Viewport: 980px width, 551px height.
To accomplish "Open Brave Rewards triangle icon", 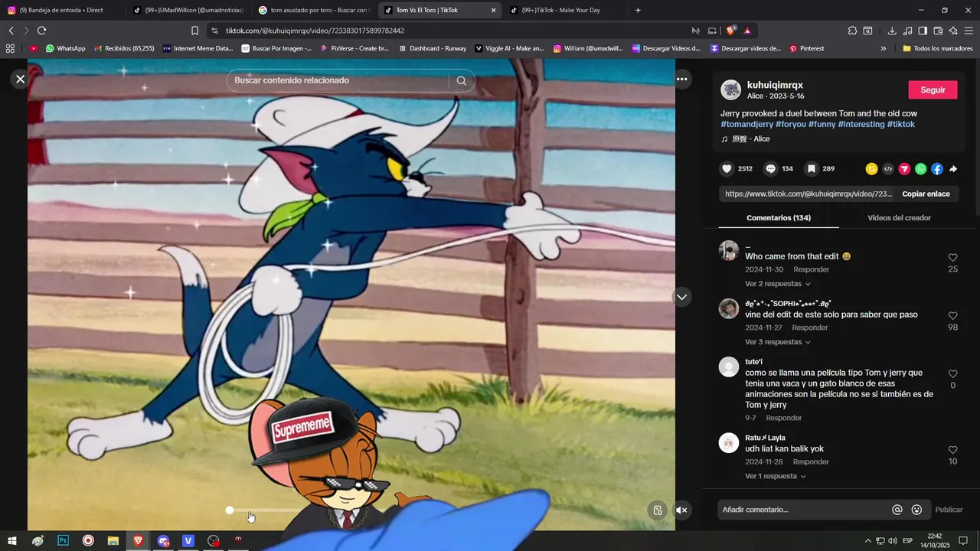I will point(747,31).
